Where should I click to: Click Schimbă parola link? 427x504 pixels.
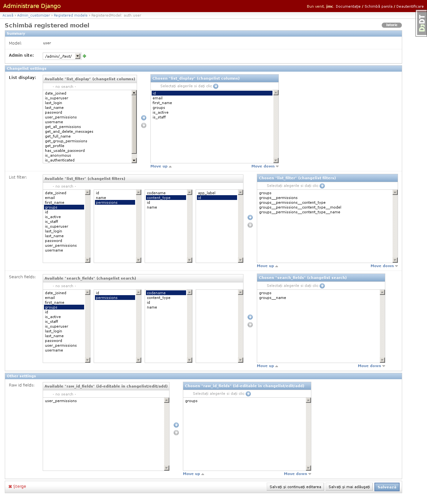tap(379, 6)
